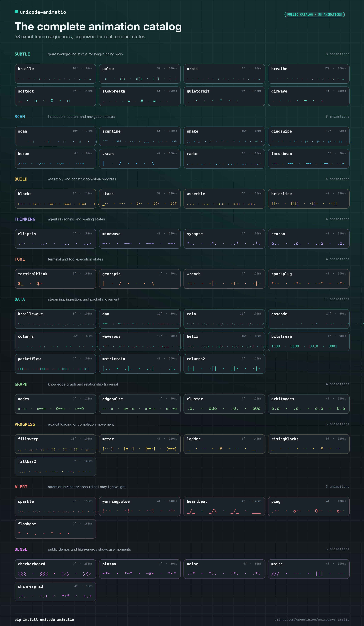Open the columns2 animation card
The image size is (364, 626).
click(x=224, y=364)
